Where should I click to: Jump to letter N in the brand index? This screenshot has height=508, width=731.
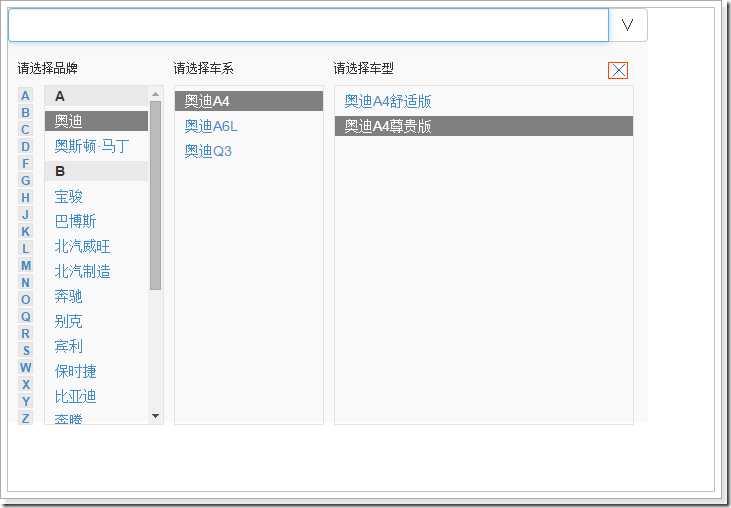tap(25, 282)
